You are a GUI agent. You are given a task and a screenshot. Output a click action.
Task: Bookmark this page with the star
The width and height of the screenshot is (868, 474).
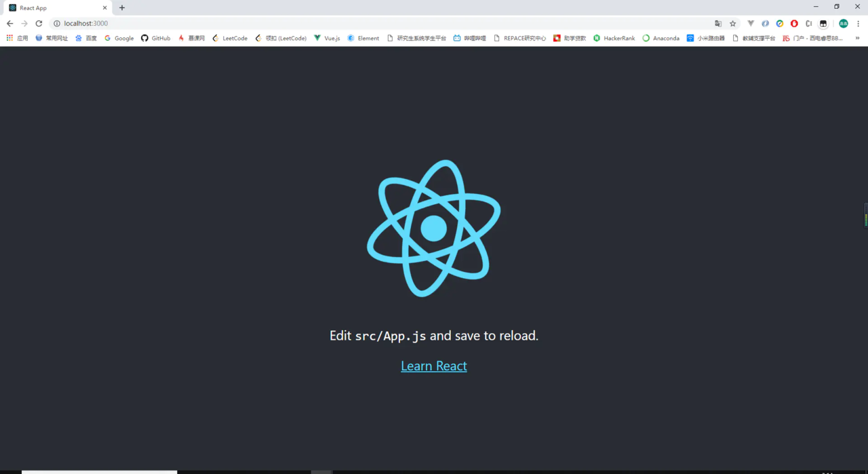[732, 23]
